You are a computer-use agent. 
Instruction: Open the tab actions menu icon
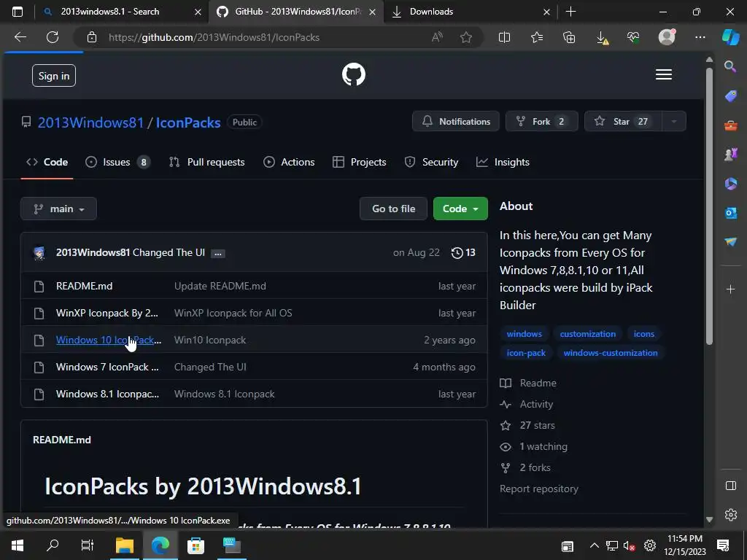coord(18,12)
